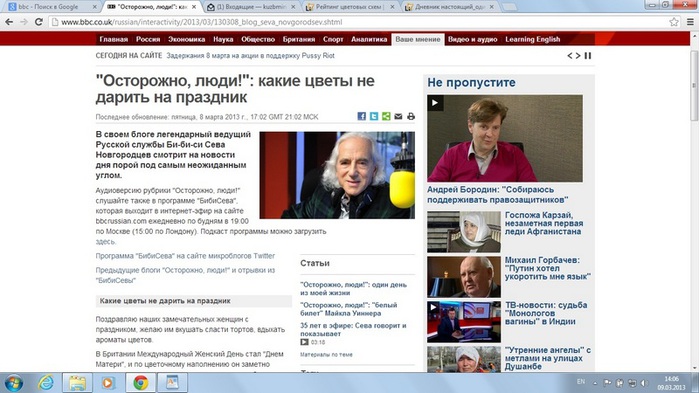699x393 pixels.
Task: Bookmark the page with the star icon
Action: tap(674, 22)
